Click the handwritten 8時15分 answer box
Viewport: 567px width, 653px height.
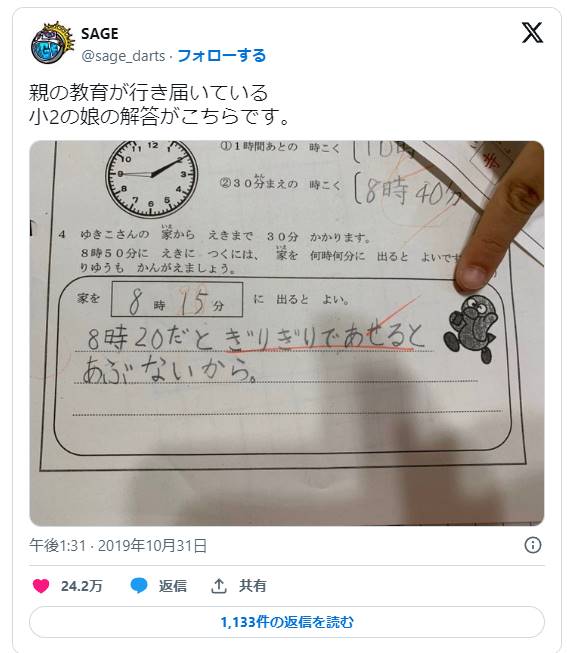(177, 300)
